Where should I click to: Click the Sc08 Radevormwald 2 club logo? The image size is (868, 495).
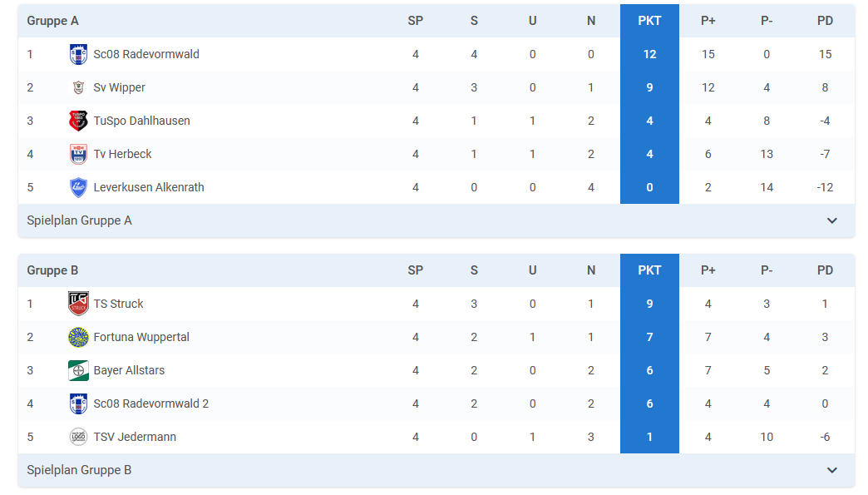tap(78, 403)
